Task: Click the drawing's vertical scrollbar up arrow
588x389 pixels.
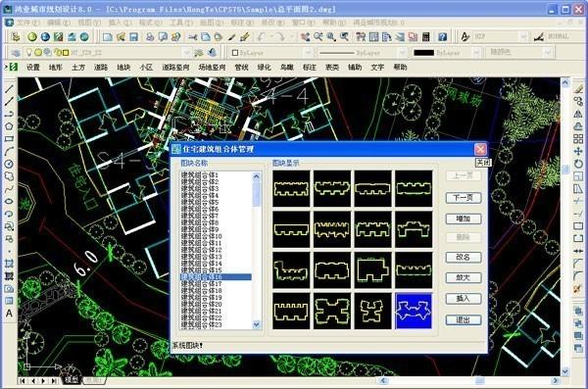Action: pyautogui.click(x=565, y=82)
